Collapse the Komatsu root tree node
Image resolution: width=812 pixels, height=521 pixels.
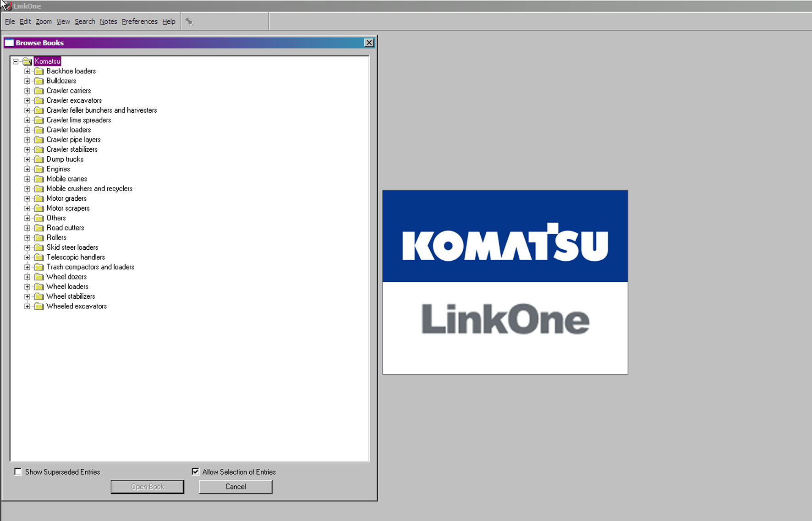click(x=16, y=61)
